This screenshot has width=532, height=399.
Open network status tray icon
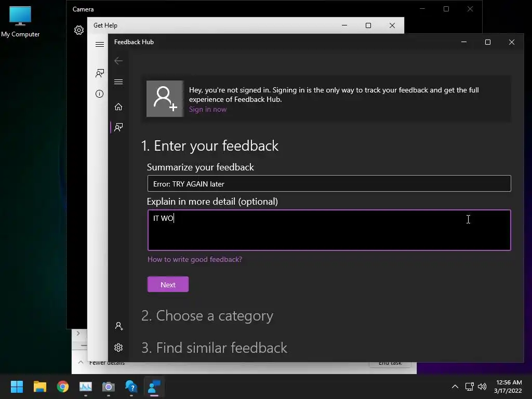(470, 387)
